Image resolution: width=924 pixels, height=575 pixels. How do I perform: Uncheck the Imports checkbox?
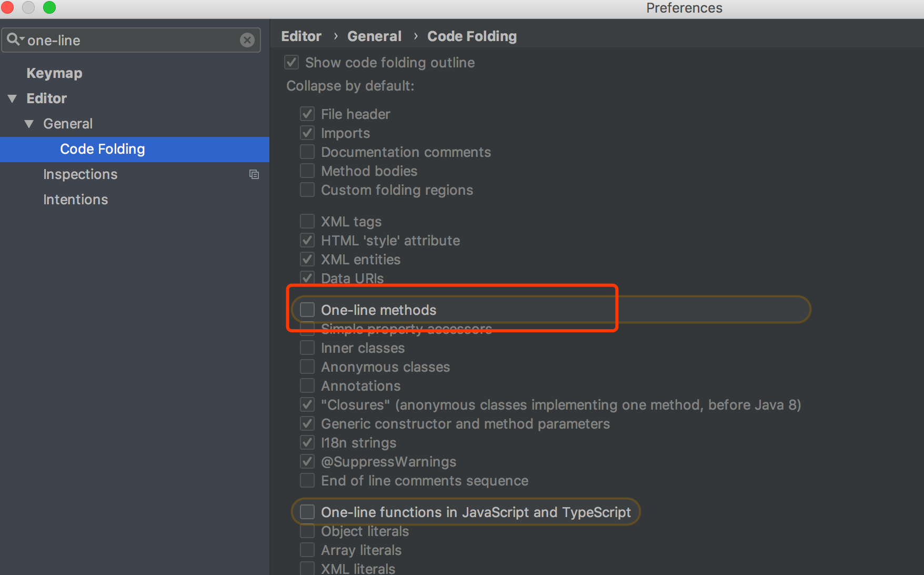pyautogui.click(x=307, y=133)
